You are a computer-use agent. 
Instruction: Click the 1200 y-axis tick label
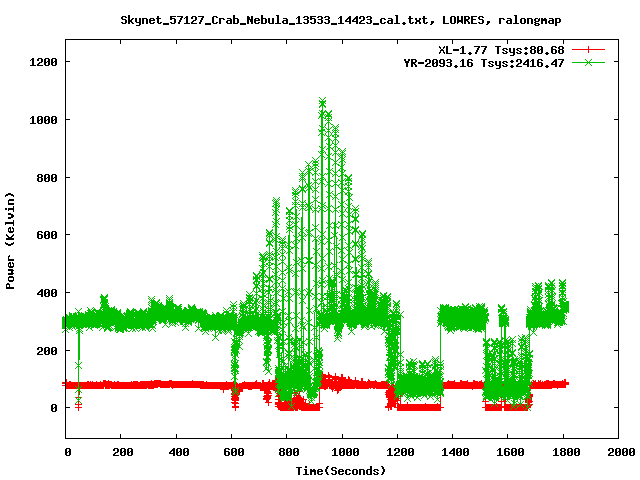coord(43,62)
